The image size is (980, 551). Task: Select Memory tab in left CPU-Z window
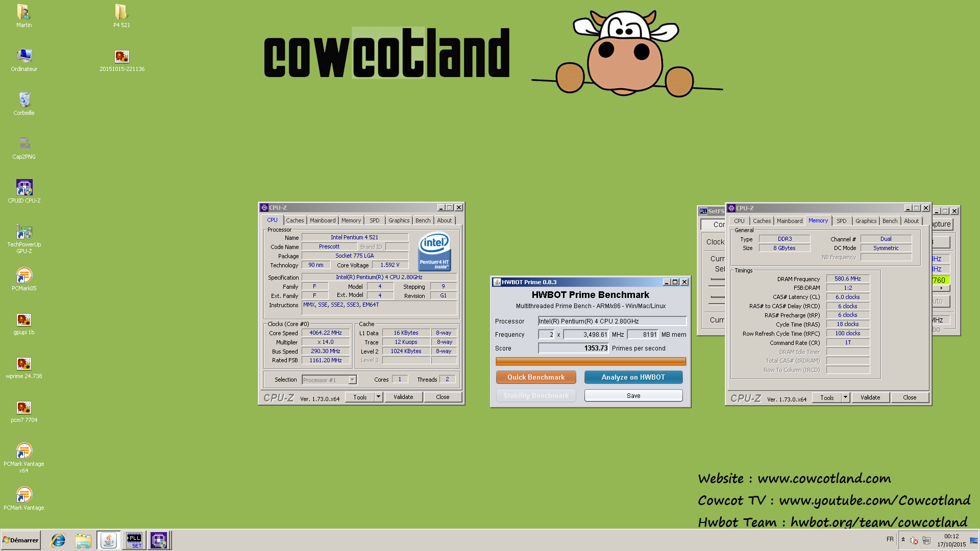pos(351,220)
